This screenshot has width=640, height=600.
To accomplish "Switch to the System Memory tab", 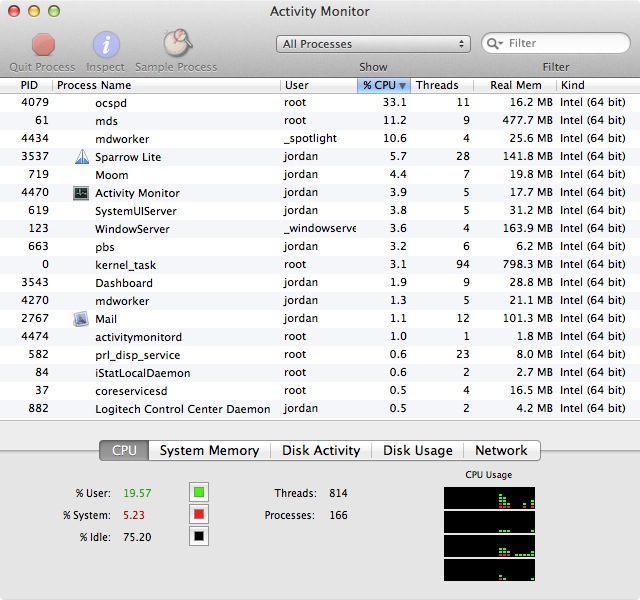I will coord(209,450).
